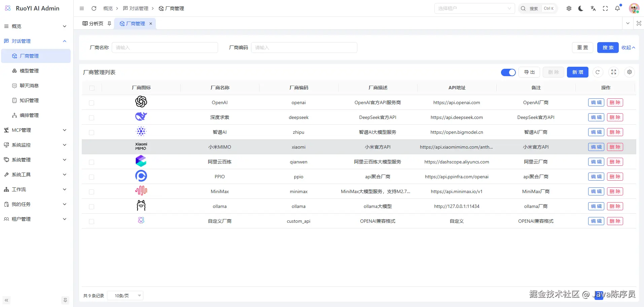Select the MiniMax row checkbox
Screen dimensions: 644x307
[92, 192]
